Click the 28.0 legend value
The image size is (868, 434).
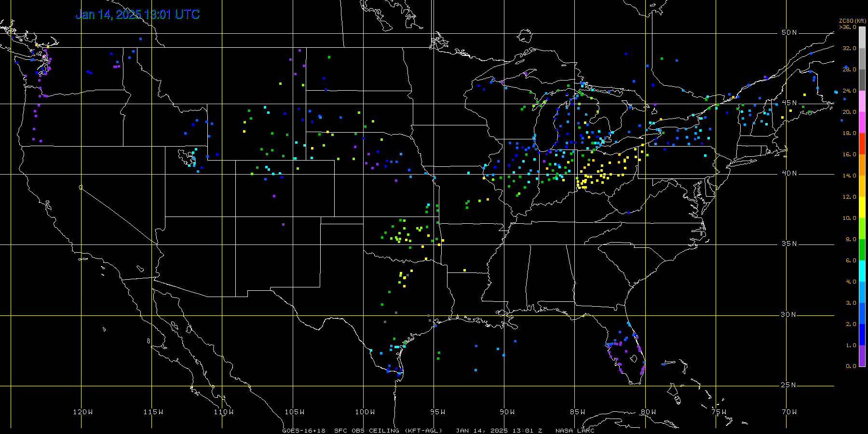[x=850, y=69]
